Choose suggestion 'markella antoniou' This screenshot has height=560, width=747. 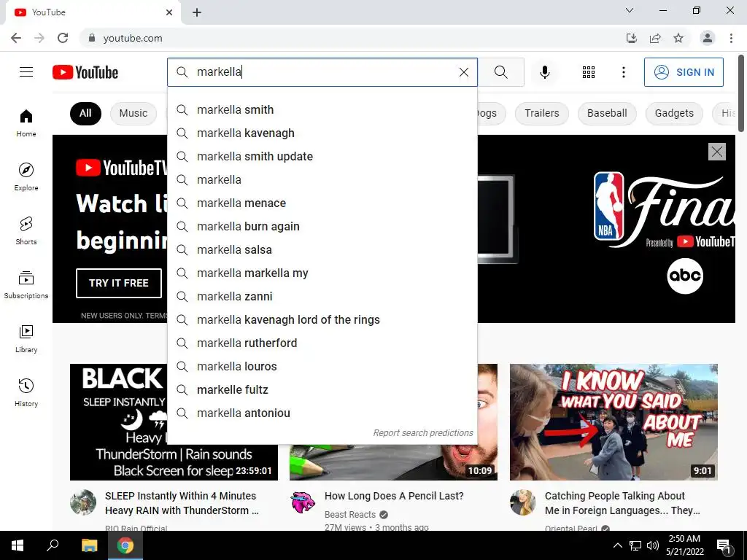[x=322, y=413]
